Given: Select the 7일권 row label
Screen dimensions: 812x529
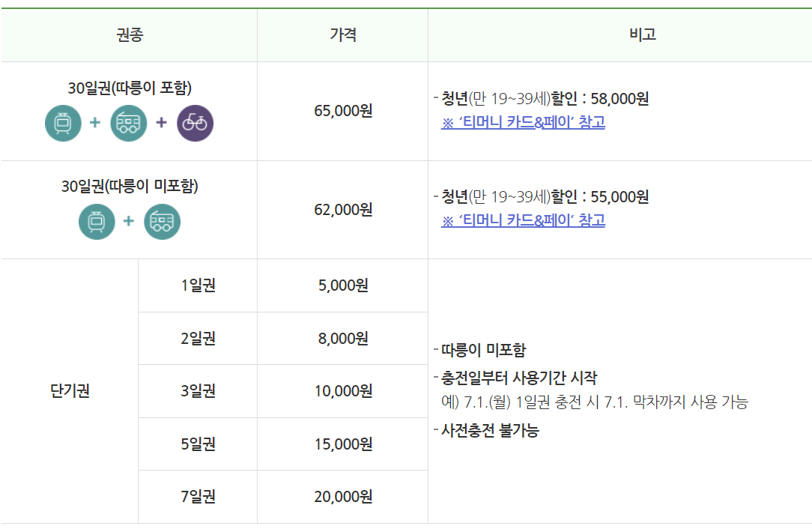Looking at the screenshot, I should coord(198,497).
